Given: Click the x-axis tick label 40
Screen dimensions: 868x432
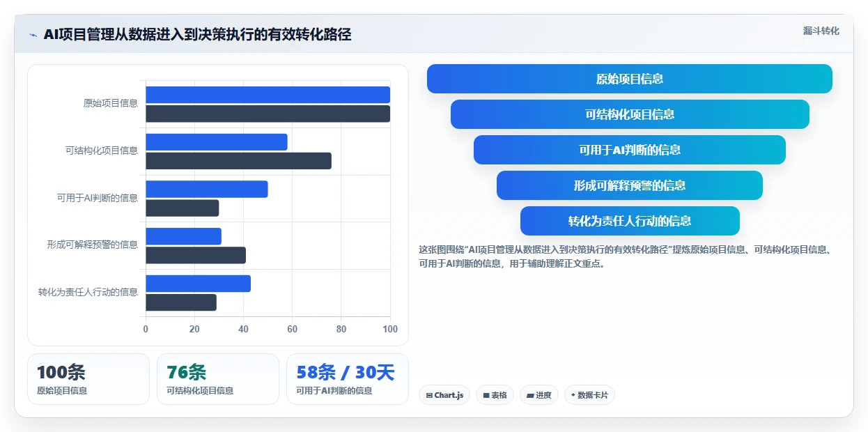Looking at the screenshot, I should pos(243,329).
